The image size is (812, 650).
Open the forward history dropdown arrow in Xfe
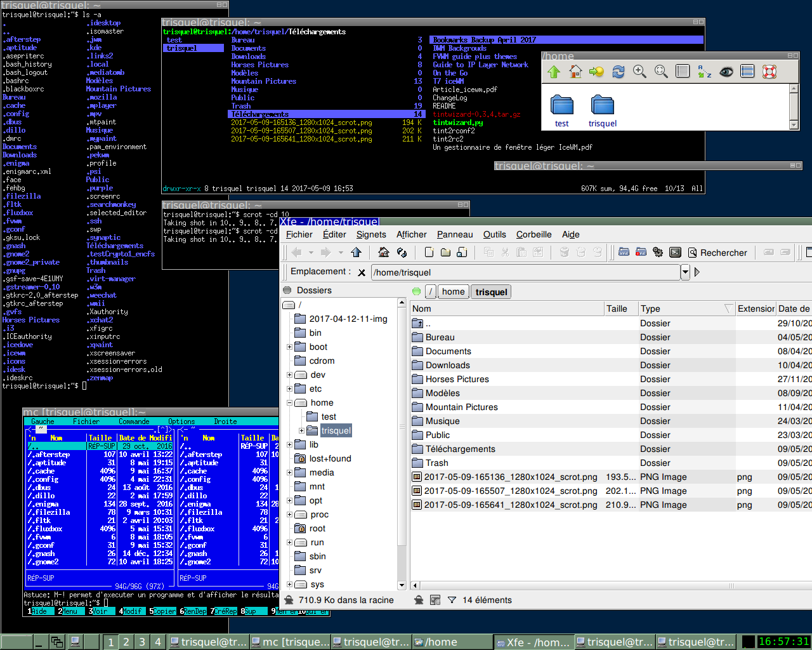(x=341, y=253)
